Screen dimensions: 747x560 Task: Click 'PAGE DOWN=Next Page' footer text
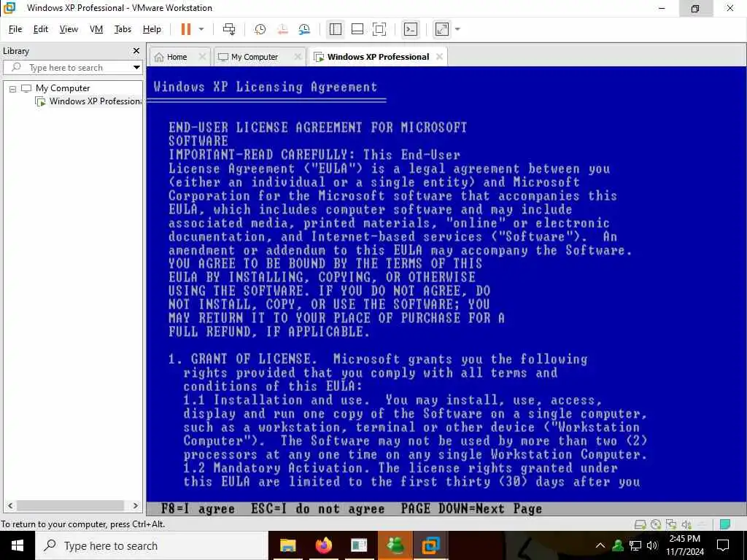(471, 508)
